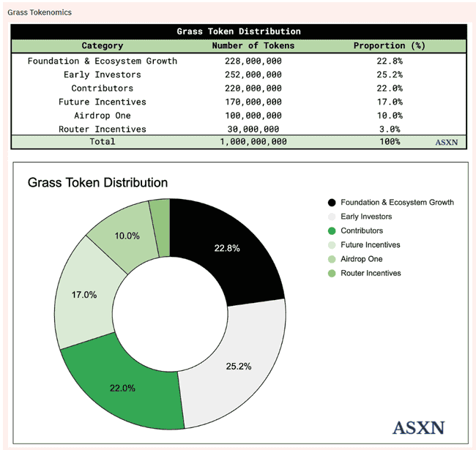Click the Total row's 1,000,000,000 cell
The image size is (476, 450).
[253, 141]
